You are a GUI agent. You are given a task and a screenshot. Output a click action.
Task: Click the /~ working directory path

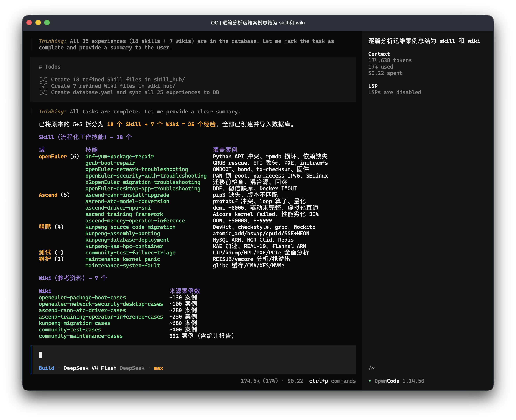coord(371,368)
